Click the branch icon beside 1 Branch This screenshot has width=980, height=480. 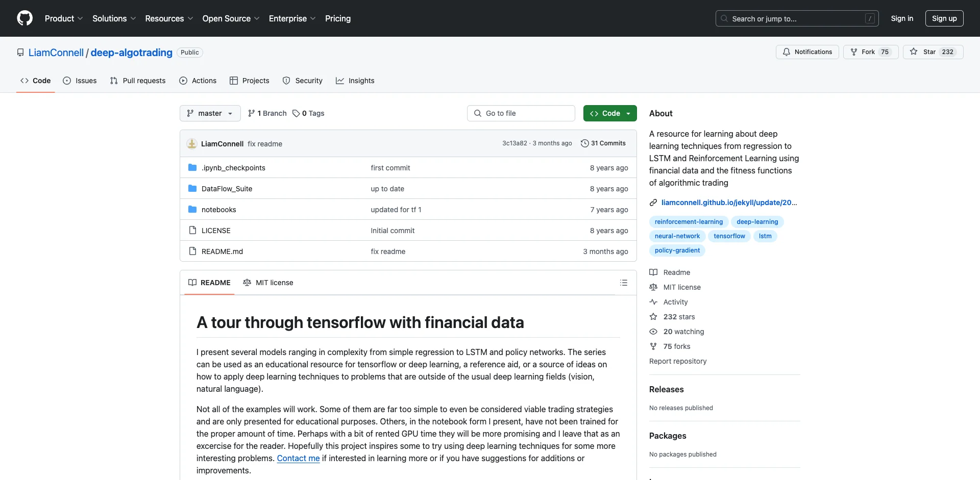point(252,113)
